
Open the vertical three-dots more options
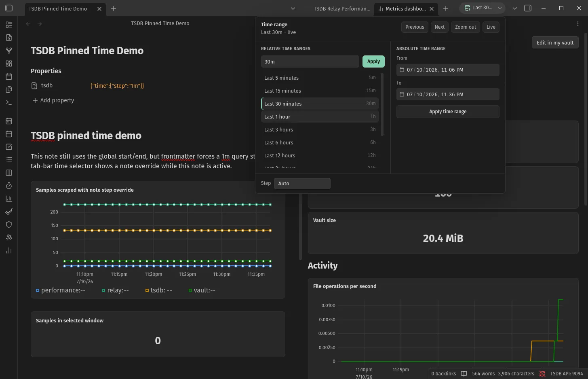pos(578,24)
